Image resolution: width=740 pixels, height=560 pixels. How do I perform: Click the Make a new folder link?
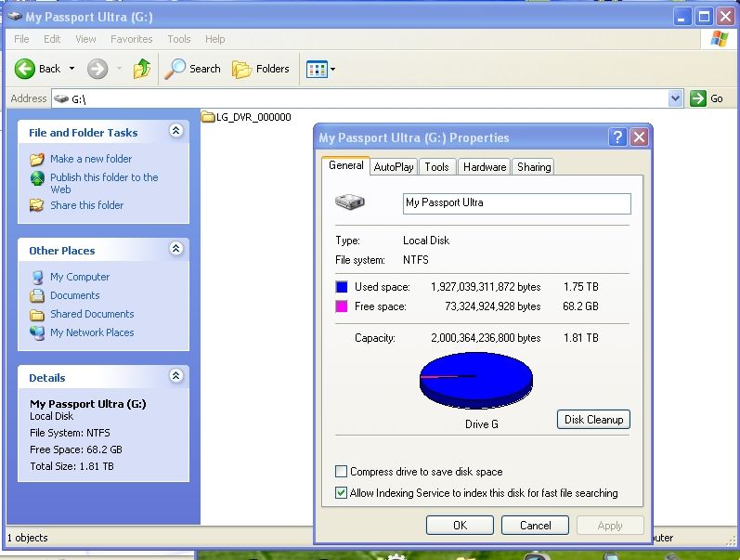tap(91, 159)
